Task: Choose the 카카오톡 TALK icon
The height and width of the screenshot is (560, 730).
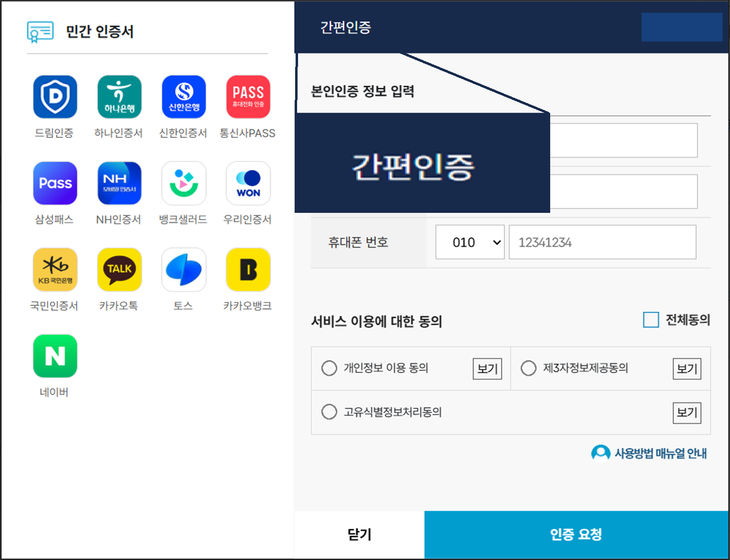Action: (120, 270)
